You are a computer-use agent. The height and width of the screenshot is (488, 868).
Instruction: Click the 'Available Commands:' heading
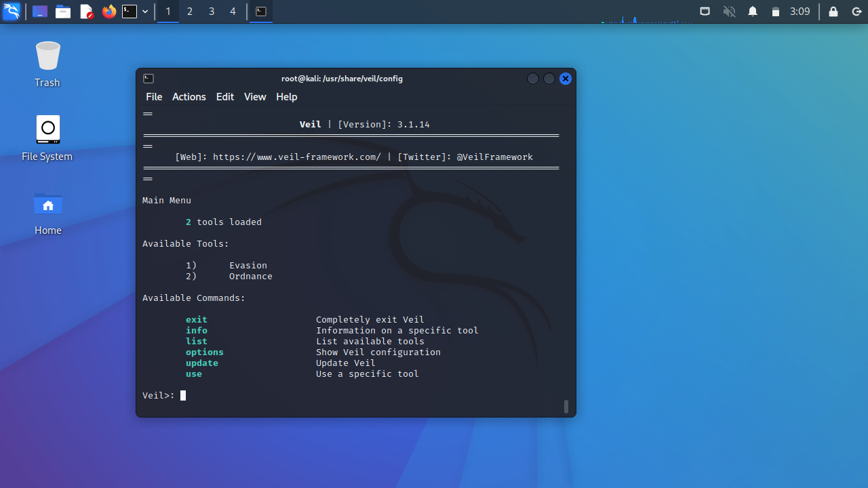tap(194, 298)
